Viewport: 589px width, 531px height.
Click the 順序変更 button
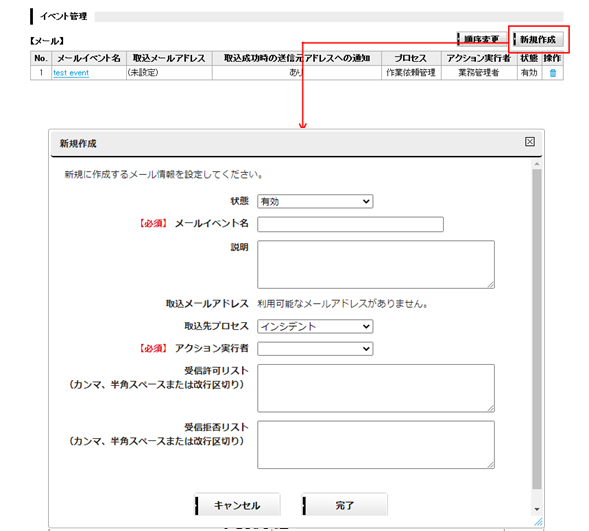click(x=482, y=39)
